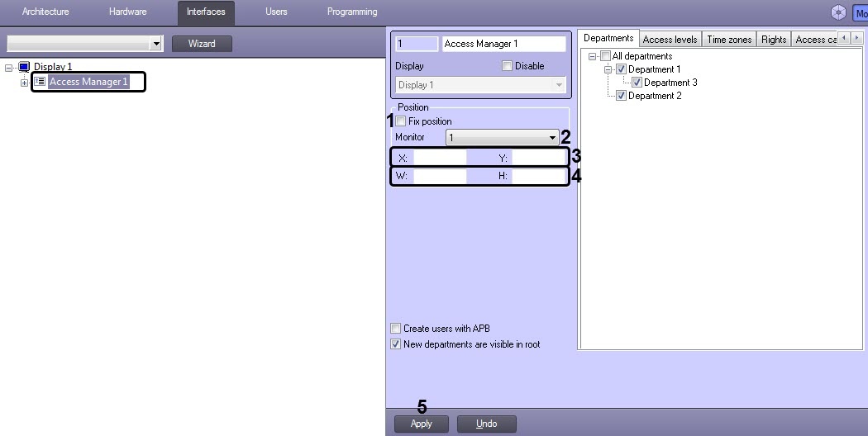
Task: Click the Wizard button
Action: tap(202, 44)
